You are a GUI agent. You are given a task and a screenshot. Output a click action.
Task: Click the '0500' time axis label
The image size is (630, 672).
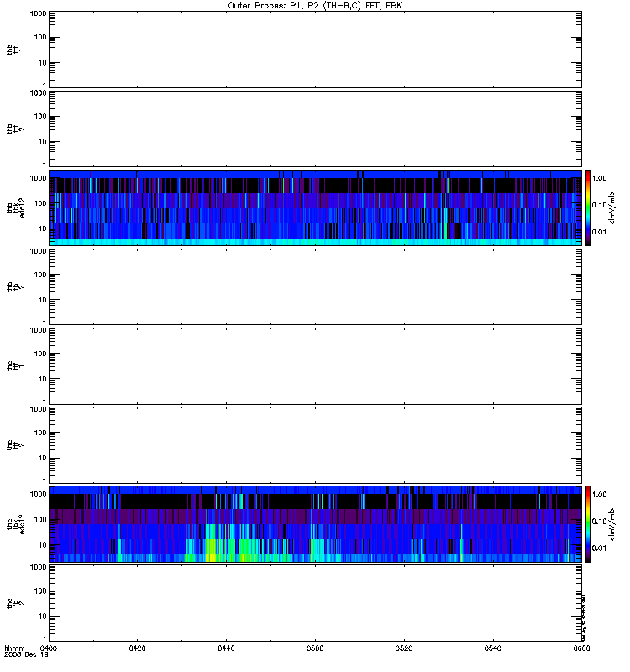coord(315,648)
